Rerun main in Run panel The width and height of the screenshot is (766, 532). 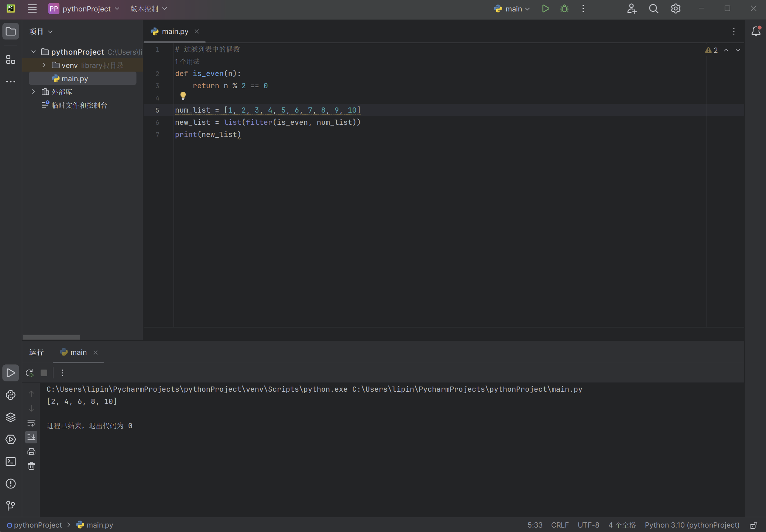coord(30,373)
